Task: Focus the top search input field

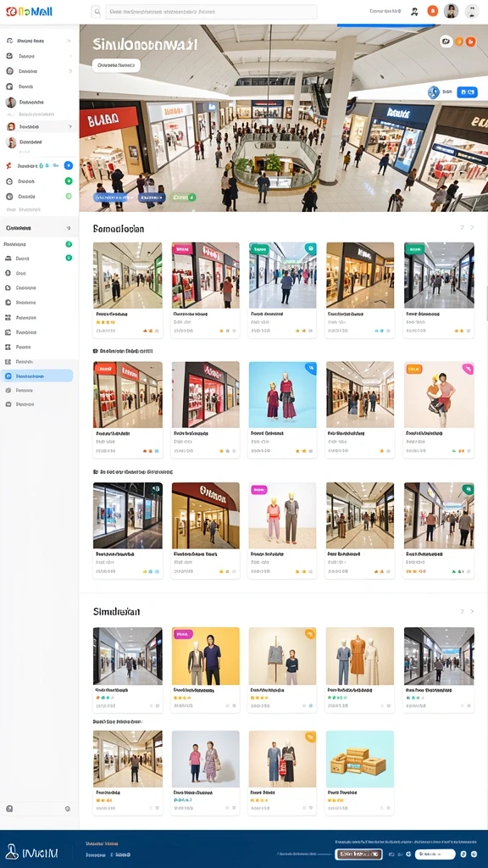Action: [x=211, y=12]
